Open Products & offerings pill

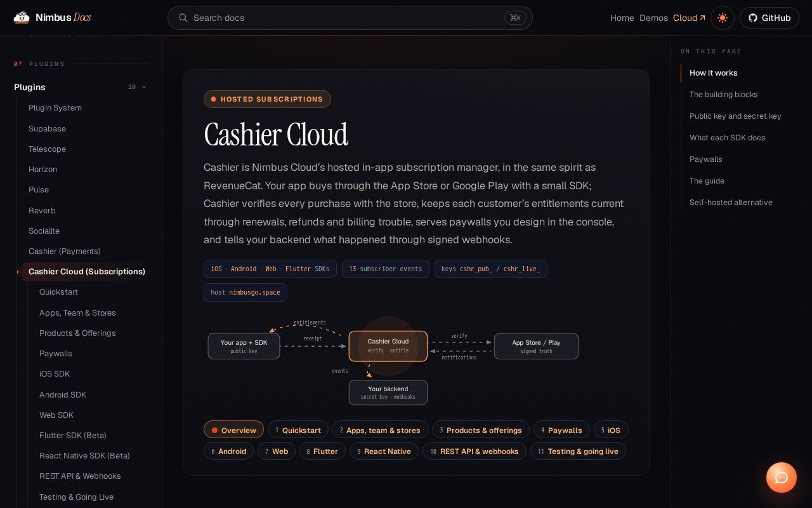point(481,430)
